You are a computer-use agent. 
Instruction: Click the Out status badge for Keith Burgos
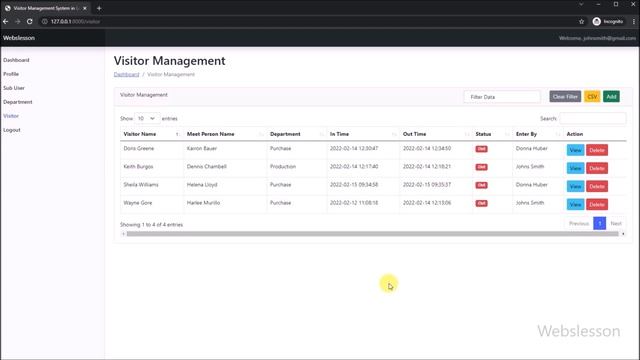pos(481,167)
